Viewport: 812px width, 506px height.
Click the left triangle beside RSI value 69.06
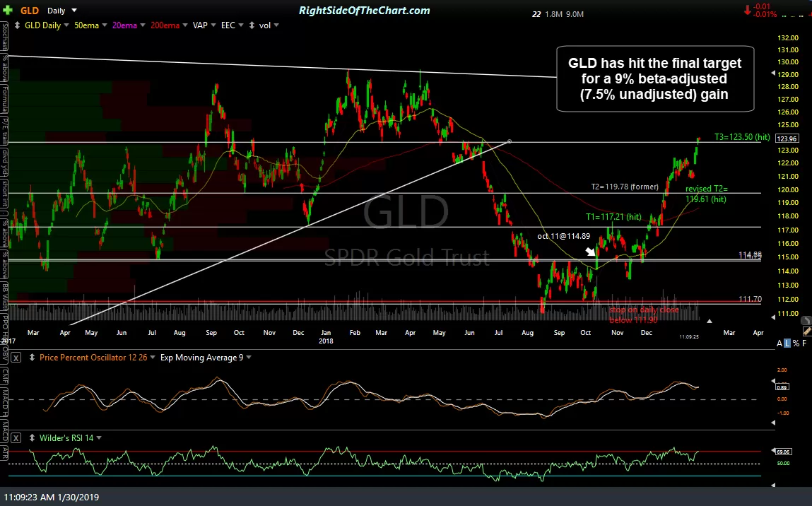773,451
